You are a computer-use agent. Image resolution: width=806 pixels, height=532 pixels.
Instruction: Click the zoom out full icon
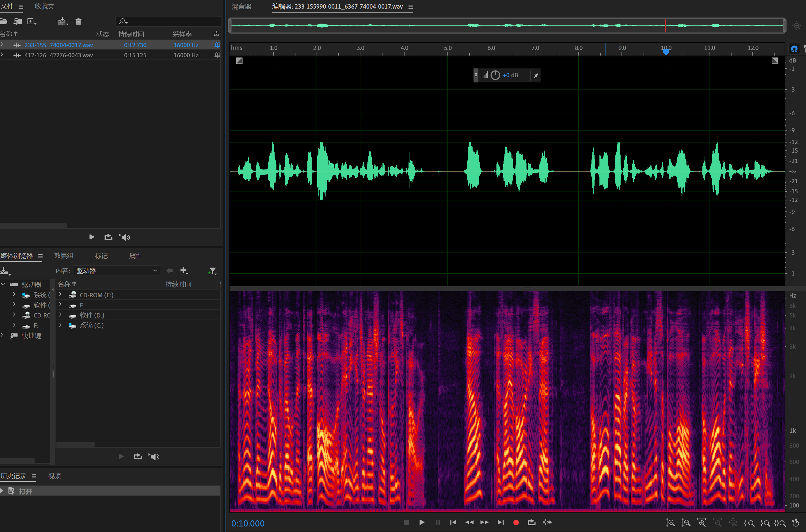[x=732, y=523]
